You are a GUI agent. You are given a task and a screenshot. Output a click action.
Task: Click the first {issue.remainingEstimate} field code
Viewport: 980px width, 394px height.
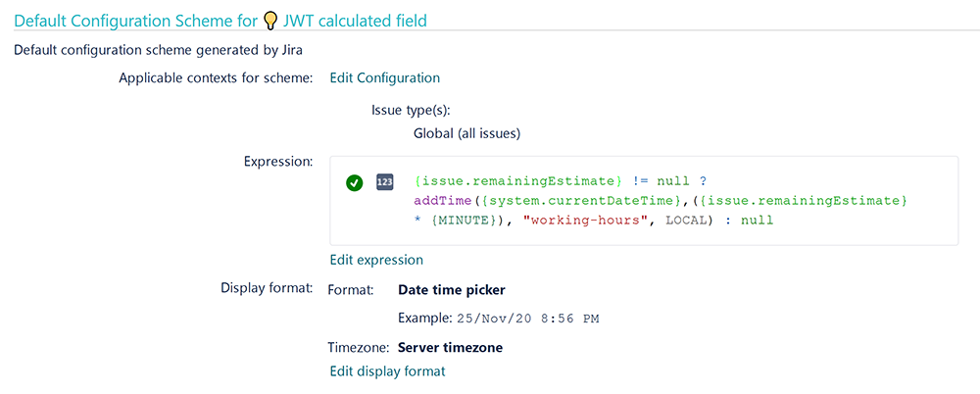(x=518, y=181)
